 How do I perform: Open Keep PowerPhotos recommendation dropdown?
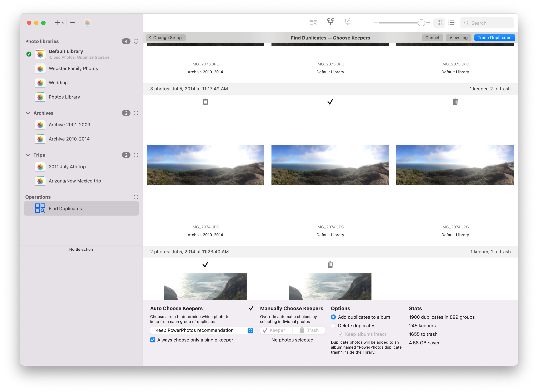pyautogui.click(x=202, y=330)
